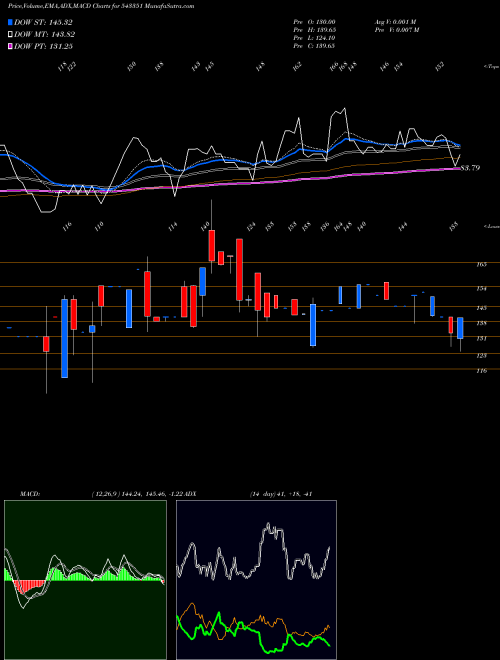Viewport: 500px width, 660px height.
Task: Click the 144 value in lows row
Action: tap(403, 227)
